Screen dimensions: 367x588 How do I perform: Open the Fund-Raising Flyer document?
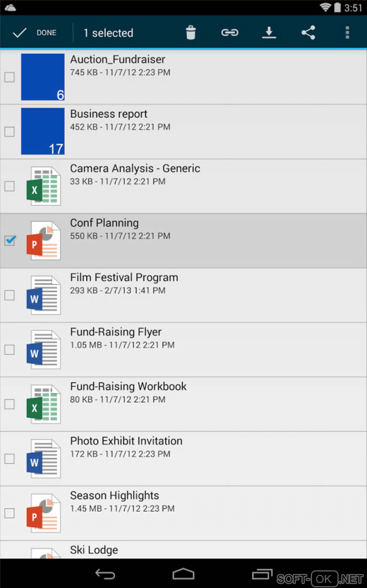[116, 332]
